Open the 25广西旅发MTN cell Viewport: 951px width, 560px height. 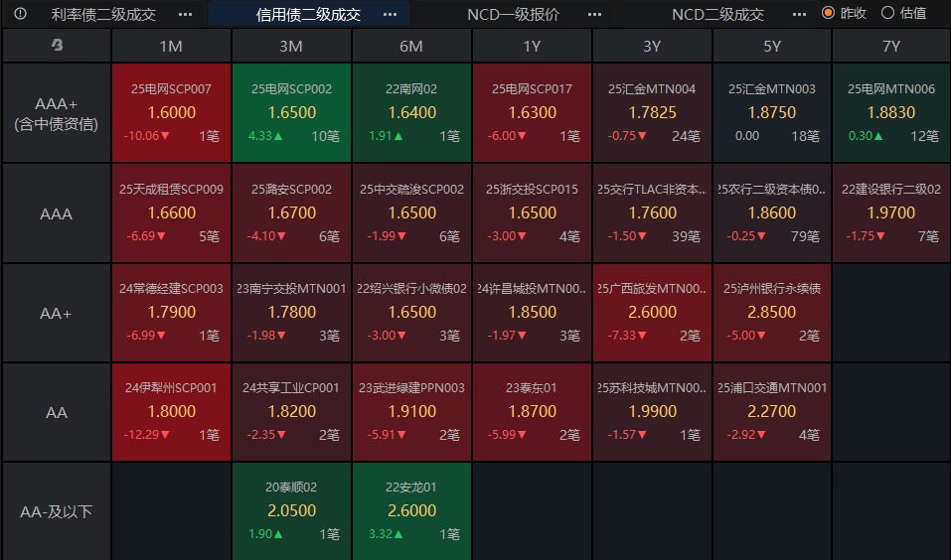pos(652,313)
